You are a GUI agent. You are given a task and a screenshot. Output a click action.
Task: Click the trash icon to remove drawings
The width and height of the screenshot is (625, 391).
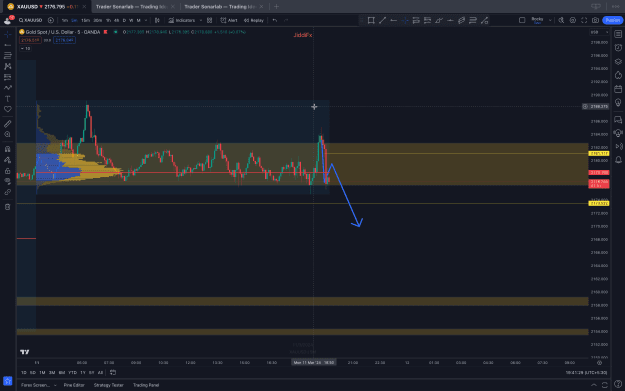point(8,207)
